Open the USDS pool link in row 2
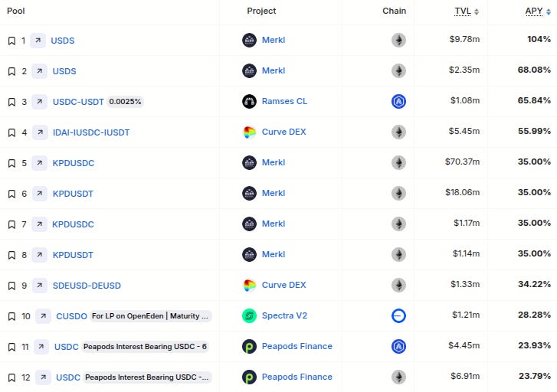This screenshot has width=557, height=392. pos(64,71)
